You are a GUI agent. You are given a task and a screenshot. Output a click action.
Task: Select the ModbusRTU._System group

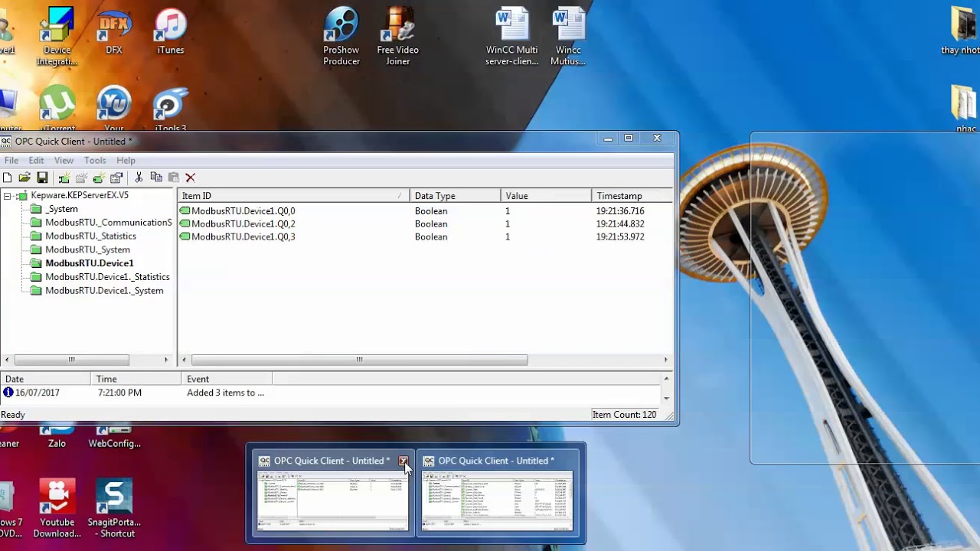(87, 249)
